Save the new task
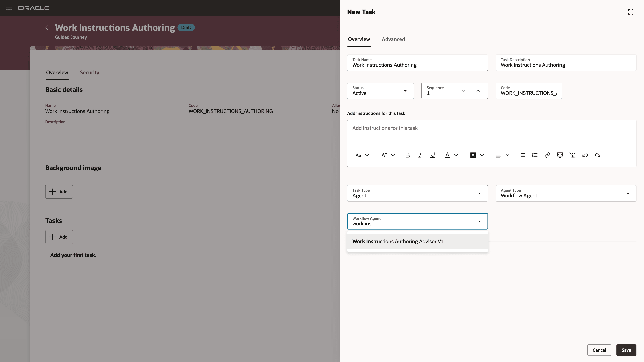Viewport: 644px width, 362px height. pyautogui.click(x=626, y=350)
